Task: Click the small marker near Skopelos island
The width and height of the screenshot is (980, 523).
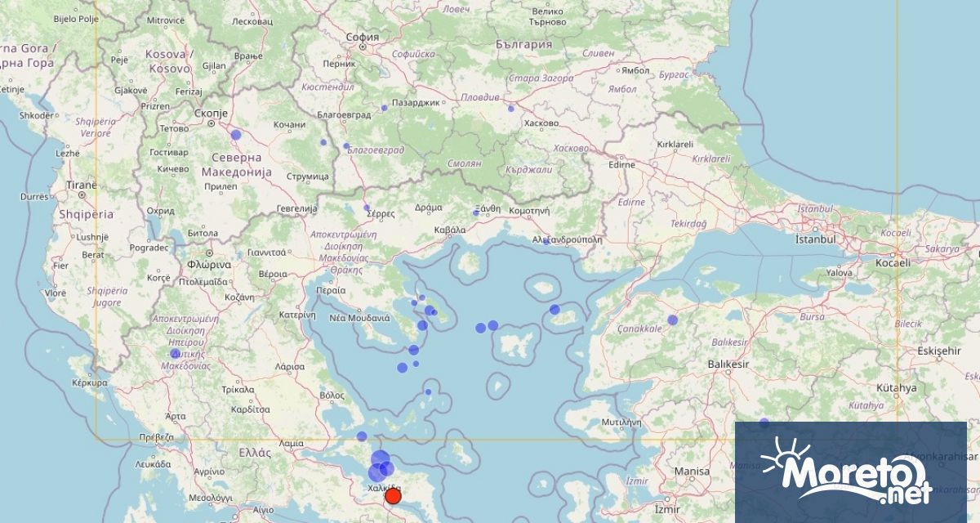Action: 429,392
